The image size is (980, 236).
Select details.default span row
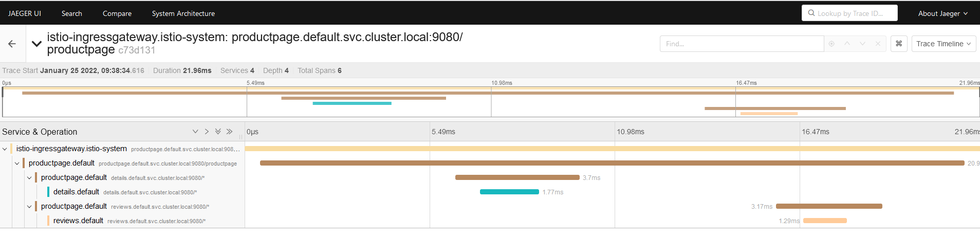pos(122,192)
